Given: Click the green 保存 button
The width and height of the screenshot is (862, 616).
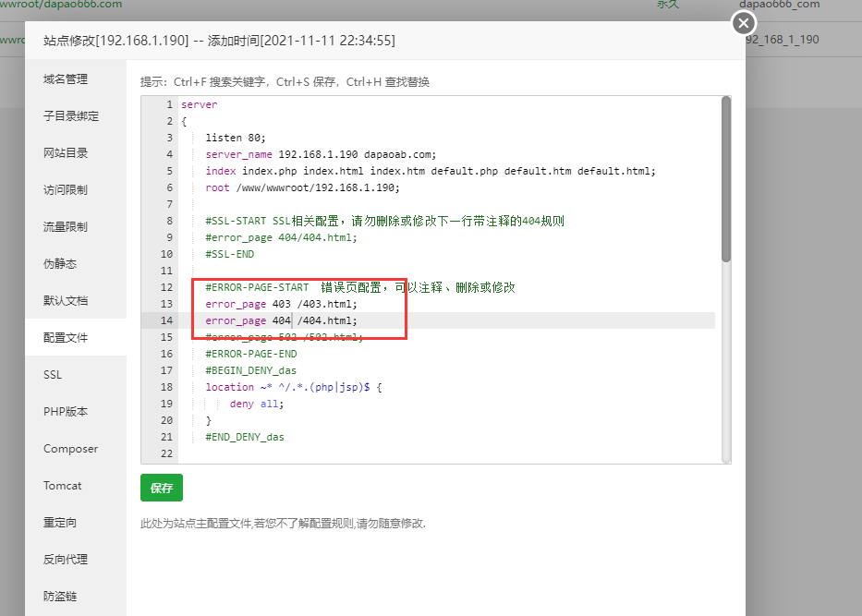Looking at the screenshot, I should pos(162,488).
